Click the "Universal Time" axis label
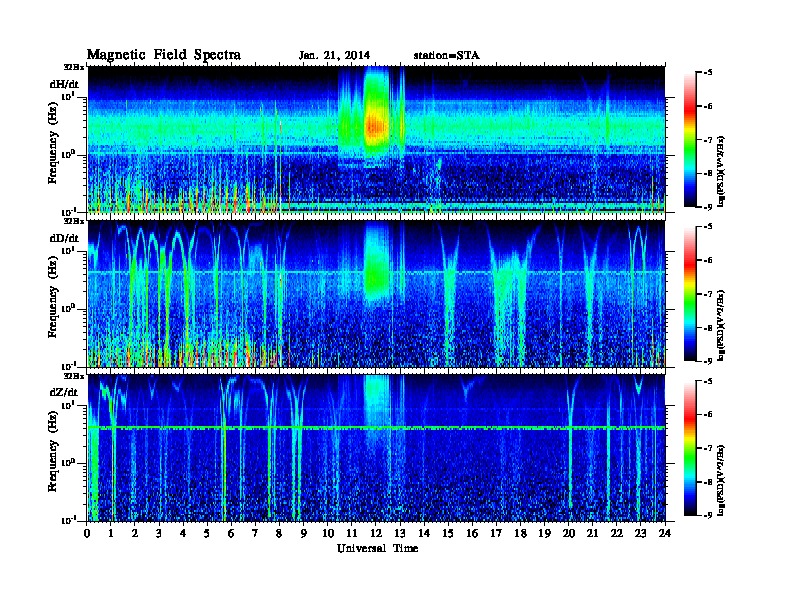 pyautogui.click(x=377, y=548)
